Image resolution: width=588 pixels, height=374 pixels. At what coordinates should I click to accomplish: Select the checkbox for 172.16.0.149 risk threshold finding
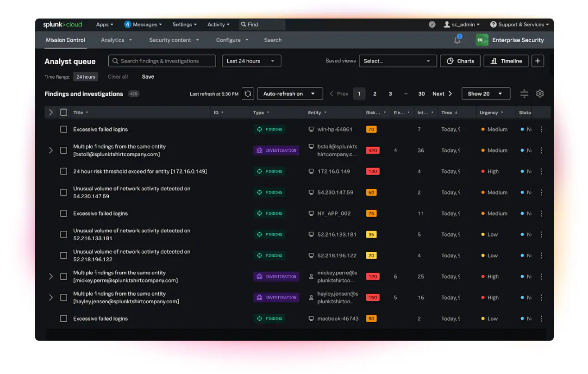point(63,172)
